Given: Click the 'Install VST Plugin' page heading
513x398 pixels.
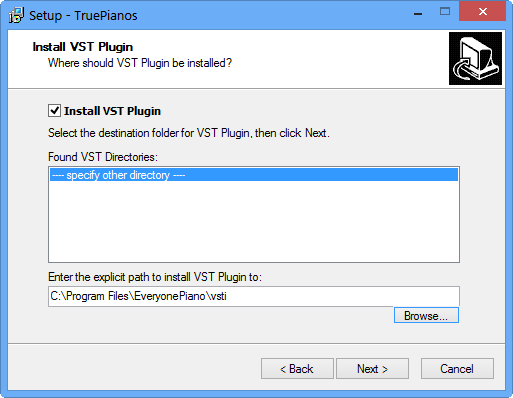Looking at the screenshot, I should tap(83, 47).
